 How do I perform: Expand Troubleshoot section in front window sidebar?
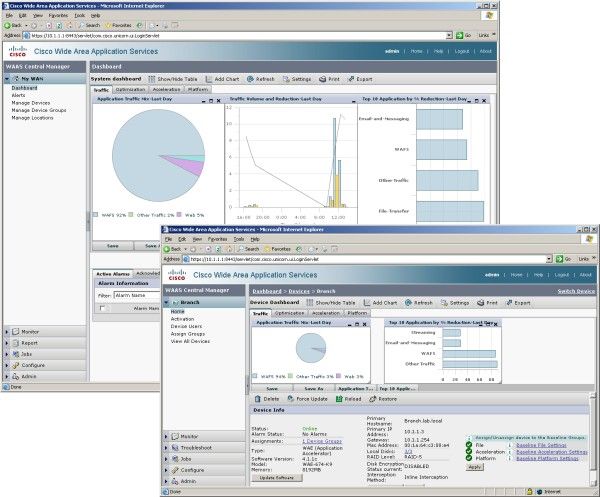coord(204,447)
